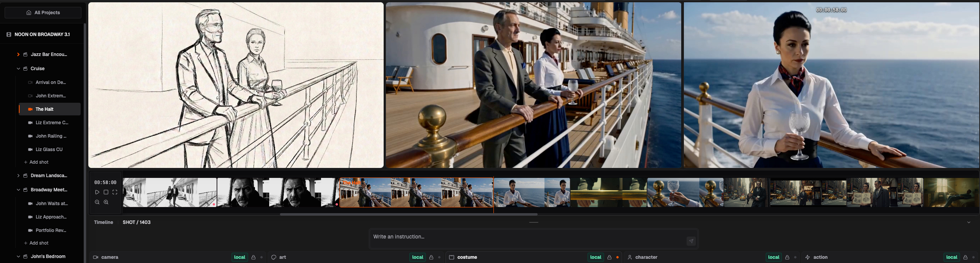
Task: Click the 00:58:00 timecode display
Action: point(105,182)
